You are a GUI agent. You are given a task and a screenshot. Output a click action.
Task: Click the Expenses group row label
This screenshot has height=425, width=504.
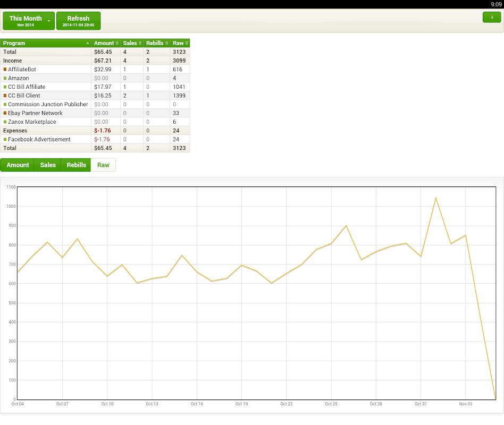point(15,131)
